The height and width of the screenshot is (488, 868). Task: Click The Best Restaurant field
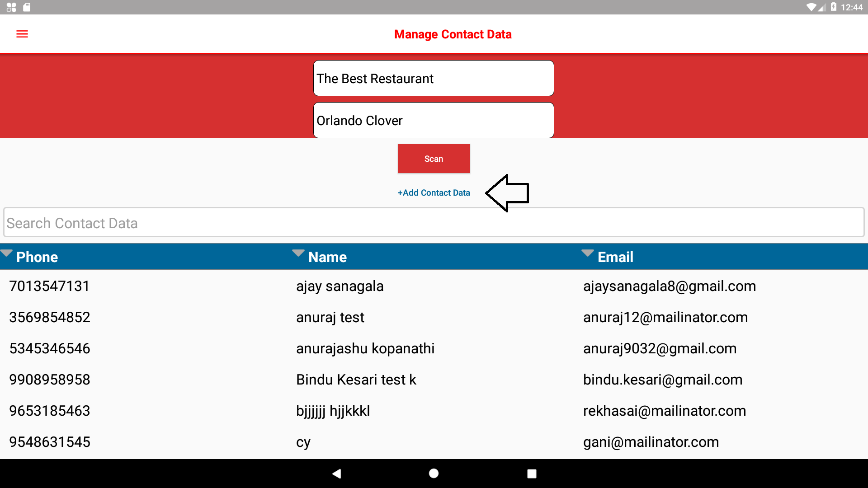434,79
